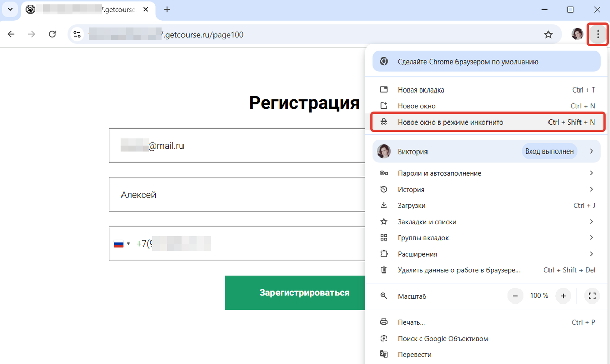Decrease zoom with the minus button

pos(515,296)
